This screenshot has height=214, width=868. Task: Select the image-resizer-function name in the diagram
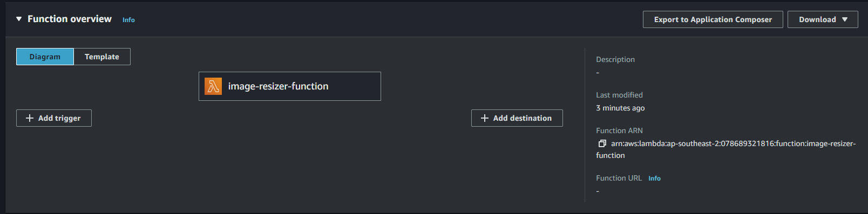[x=278, y=86]
